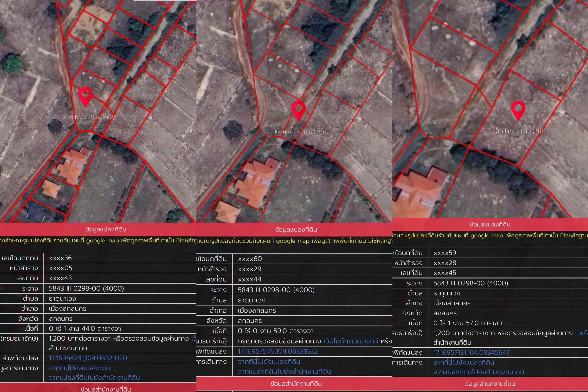Open 'เว็บไซต์กรมธนารักษ์' link in middle panel
Viewport: 588px width, 392px height.
click(351, 341)
